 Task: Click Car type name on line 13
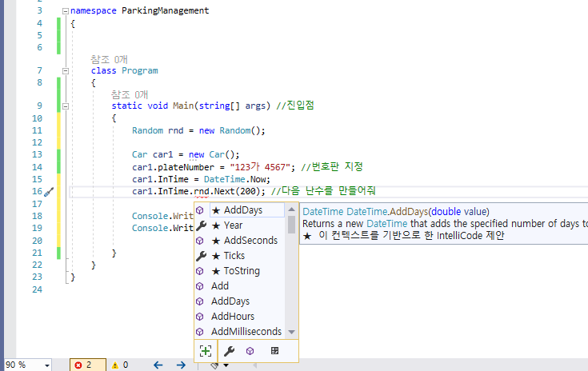pos(139,155)
